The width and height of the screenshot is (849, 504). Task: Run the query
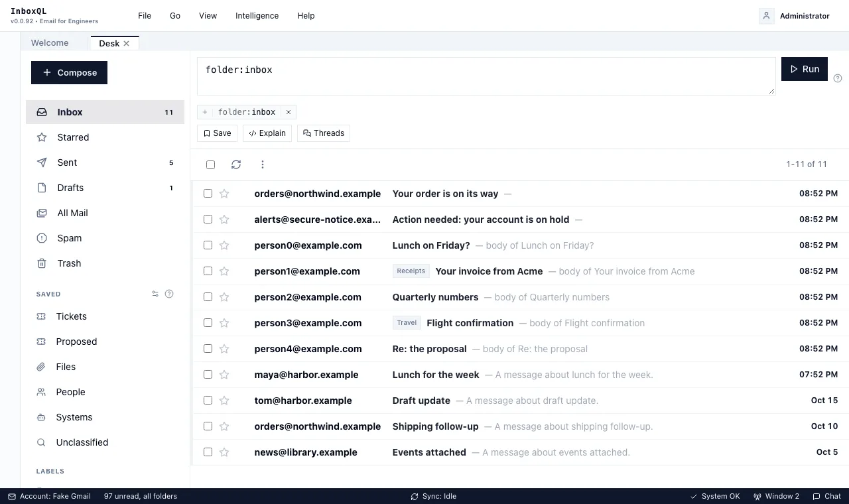(805, 69)
